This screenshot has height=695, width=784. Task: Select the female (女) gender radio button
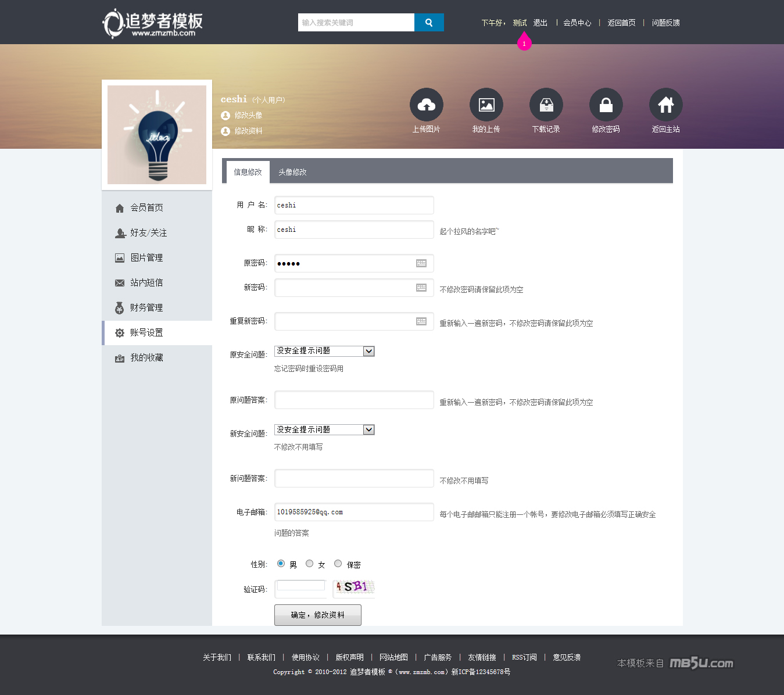pos(309,564)
